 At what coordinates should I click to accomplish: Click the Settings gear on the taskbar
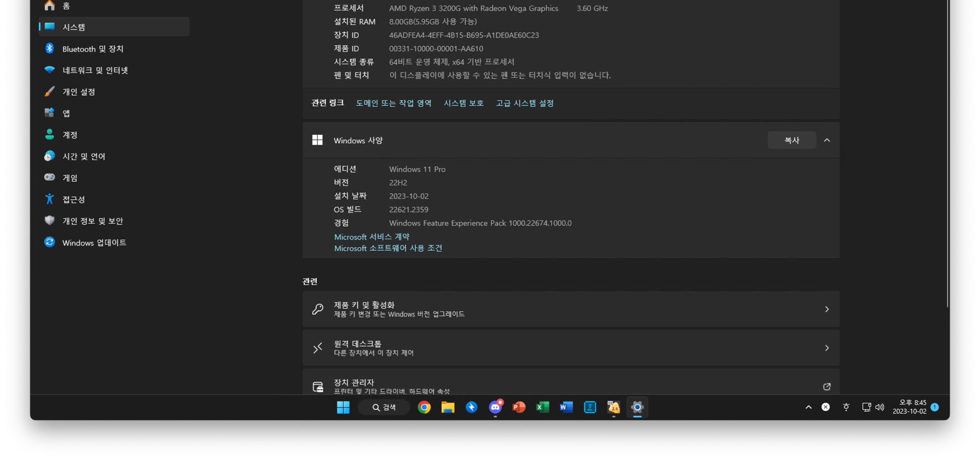637,407
